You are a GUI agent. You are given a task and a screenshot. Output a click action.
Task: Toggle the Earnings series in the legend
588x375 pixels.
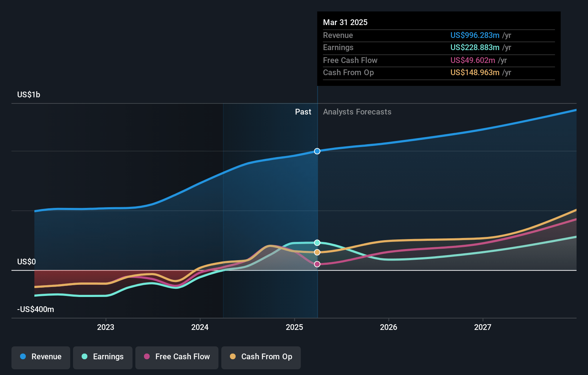pyautogui.click(x=103, y=357)
